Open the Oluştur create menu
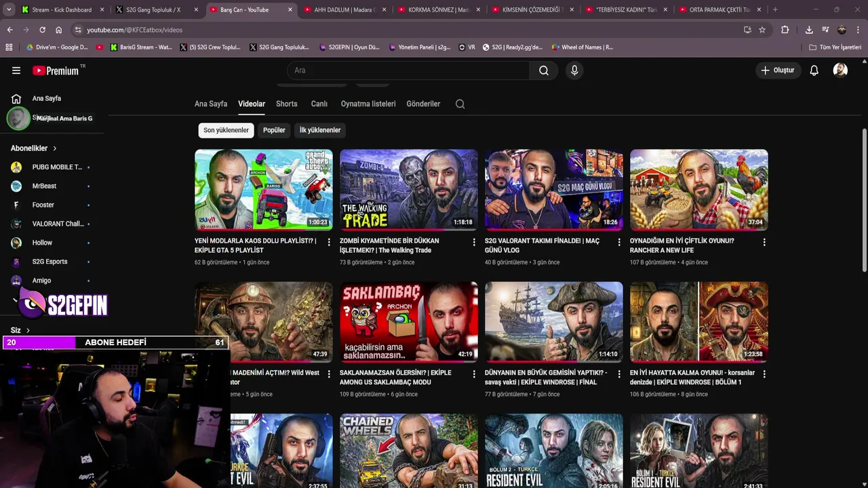 click(x=778, y=70)
